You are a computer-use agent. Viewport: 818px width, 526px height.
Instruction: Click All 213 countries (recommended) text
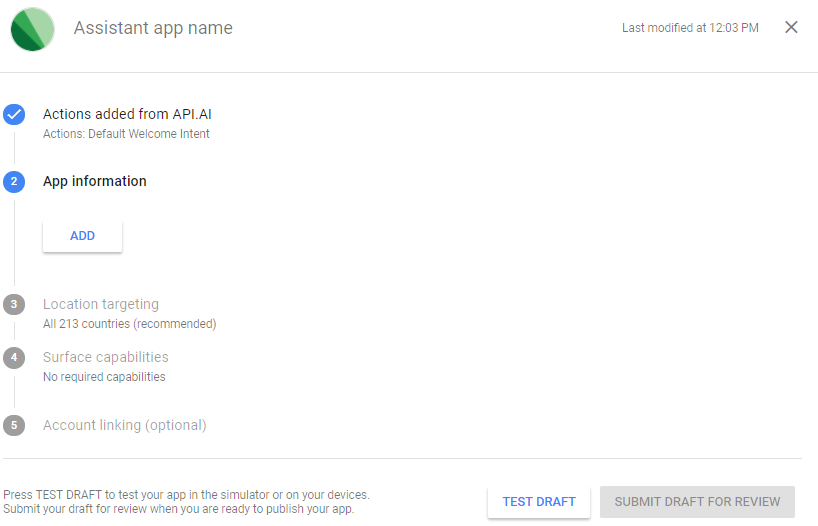click(130, 324)
